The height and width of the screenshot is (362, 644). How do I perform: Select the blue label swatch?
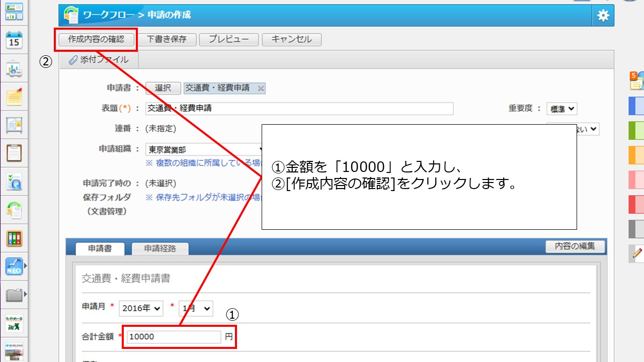(636, 106)
